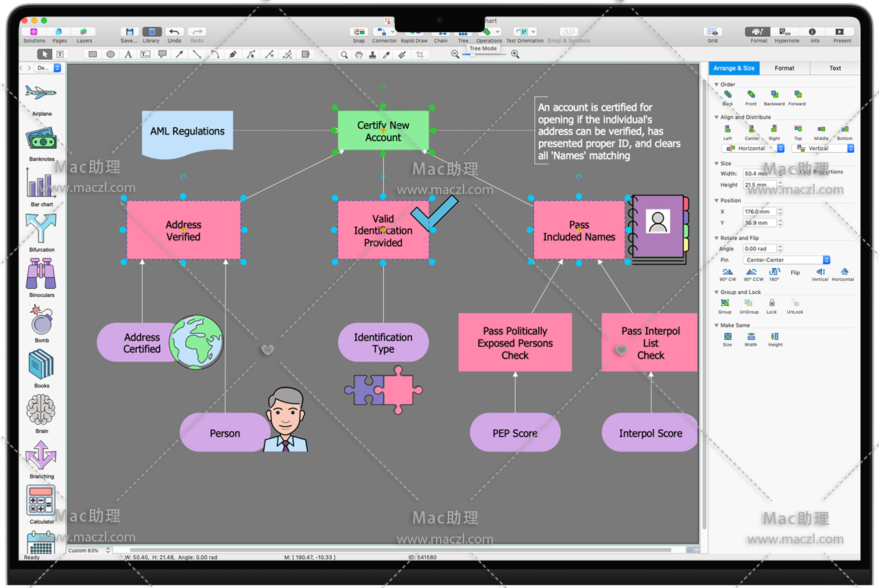Click the Width input field
The width and height of the screenshot is (879, 588).
[759, 173]
